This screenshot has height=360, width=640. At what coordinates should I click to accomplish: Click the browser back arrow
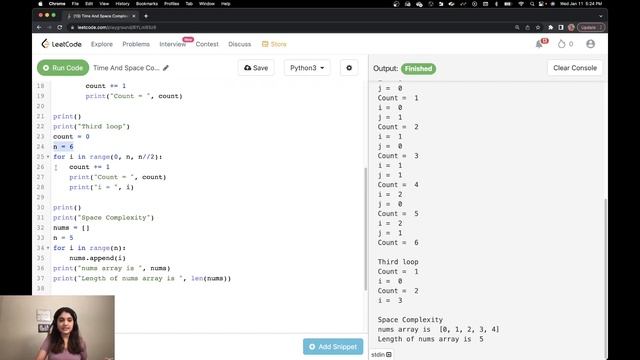pos(39,27)
